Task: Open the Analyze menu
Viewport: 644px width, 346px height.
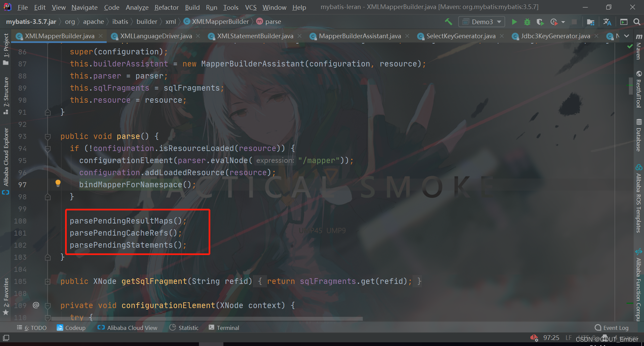Action: click(x=137, y=7)
